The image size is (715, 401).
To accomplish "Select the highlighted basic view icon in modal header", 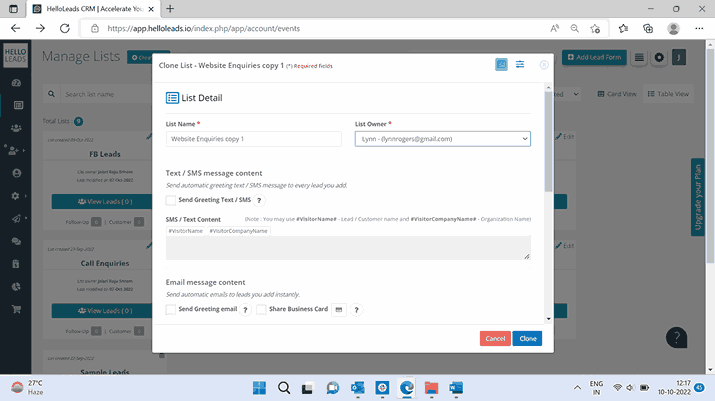I will (x=501, y=65).
